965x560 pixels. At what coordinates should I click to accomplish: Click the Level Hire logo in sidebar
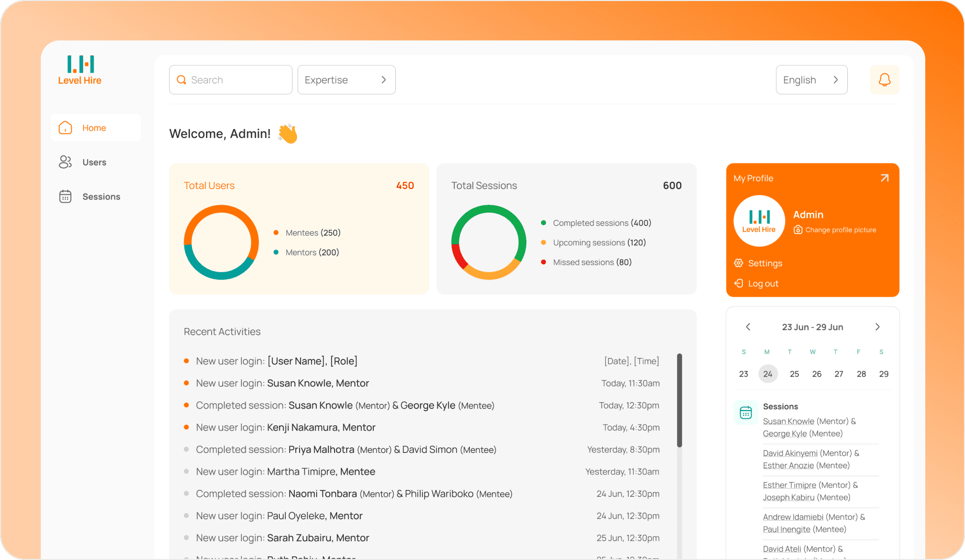(80, 71)
